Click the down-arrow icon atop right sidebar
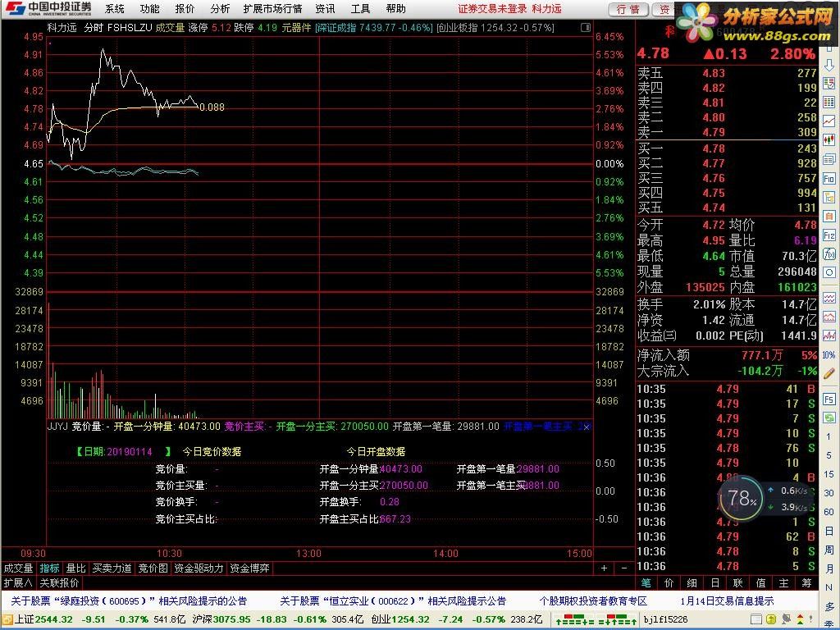 pos(829,66)
